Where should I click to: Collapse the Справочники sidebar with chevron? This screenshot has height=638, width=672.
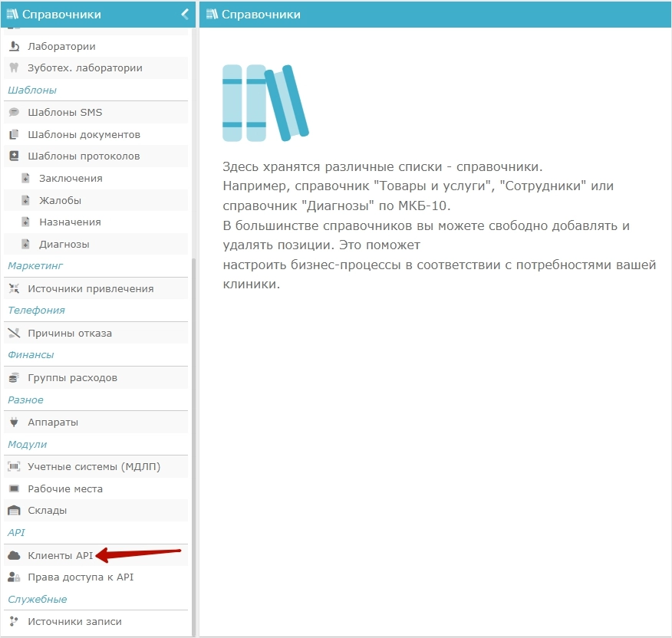tap(185, 14)
